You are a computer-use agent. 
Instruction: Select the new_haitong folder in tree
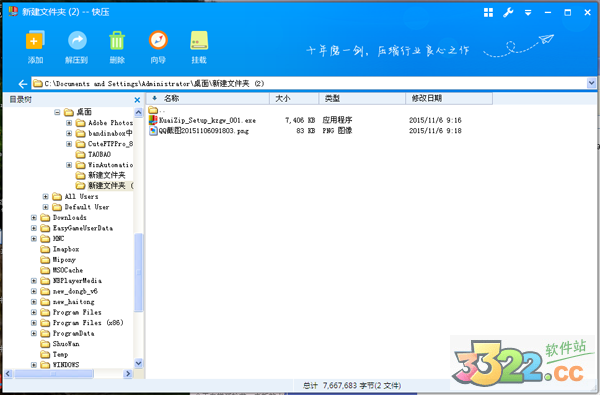67,302
